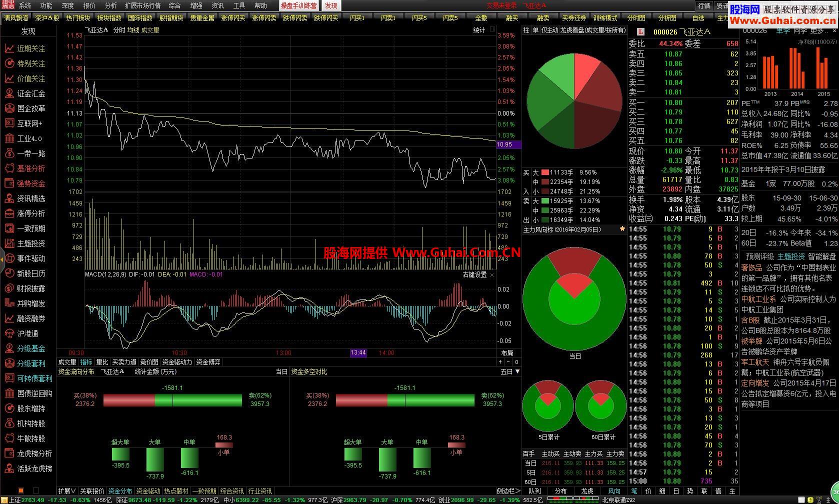Click the 近期关注 sidebar icon
This screenshot has width=839, height=504.
[x=9, y=48]
